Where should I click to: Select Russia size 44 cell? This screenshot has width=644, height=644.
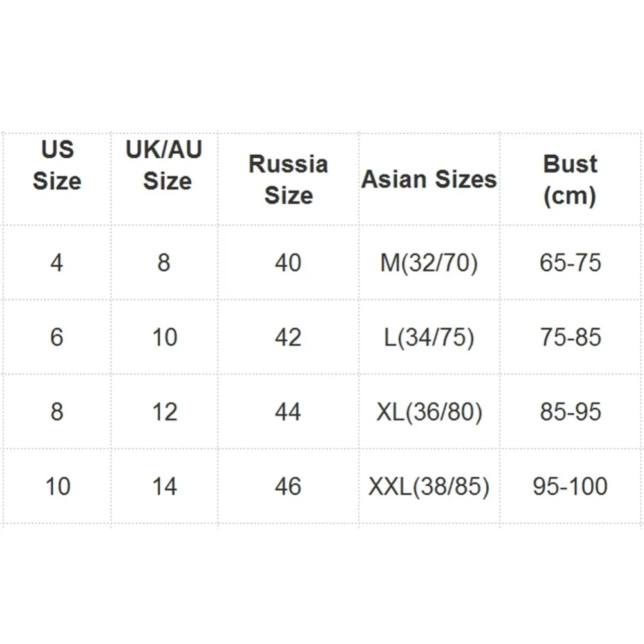289,412
